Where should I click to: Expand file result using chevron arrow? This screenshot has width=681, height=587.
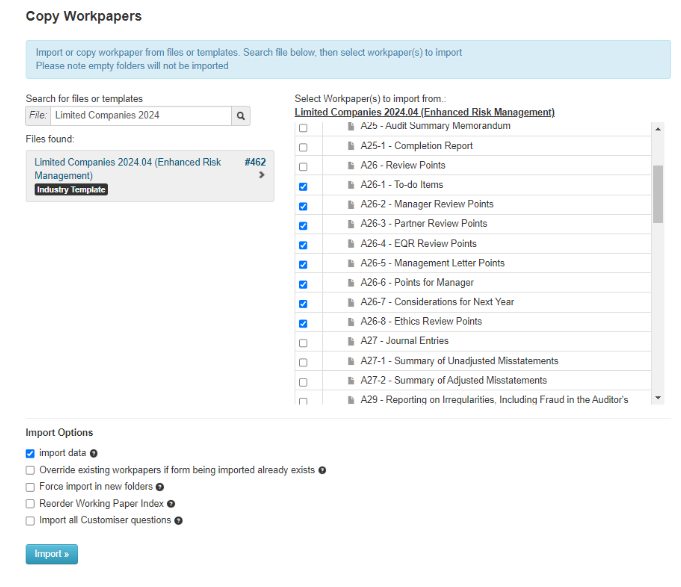[x=261, y=175]
